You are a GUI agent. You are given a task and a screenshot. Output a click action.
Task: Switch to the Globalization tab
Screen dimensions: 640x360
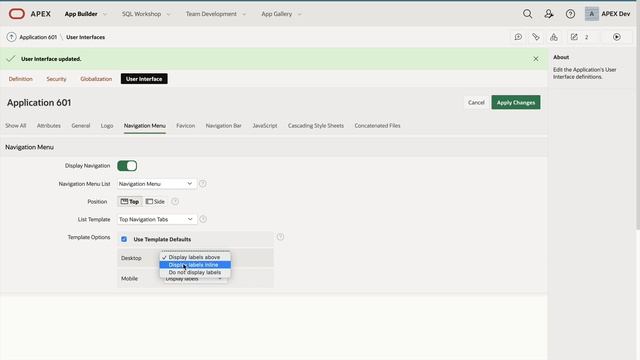tap(96, 79)
